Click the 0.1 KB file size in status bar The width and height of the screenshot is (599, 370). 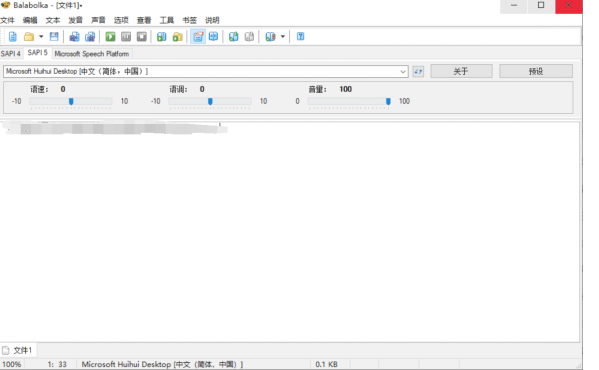[x=326, y=364]
